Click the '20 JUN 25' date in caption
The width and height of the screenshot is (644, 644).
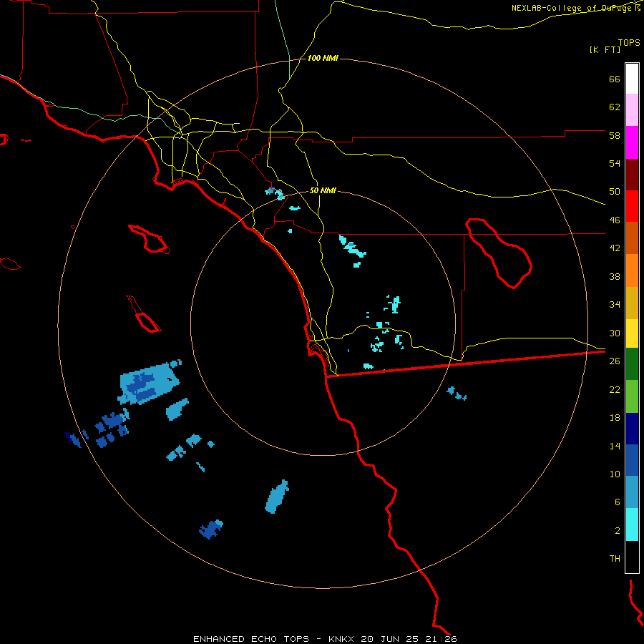click(x=390, y=639)
